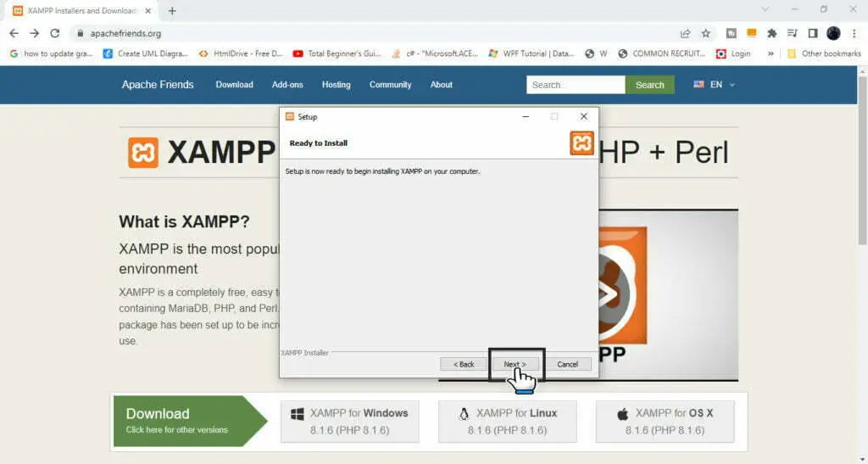Go back with the browser back arrow
The width and height of the screenshot is (868, 464).
14,33
